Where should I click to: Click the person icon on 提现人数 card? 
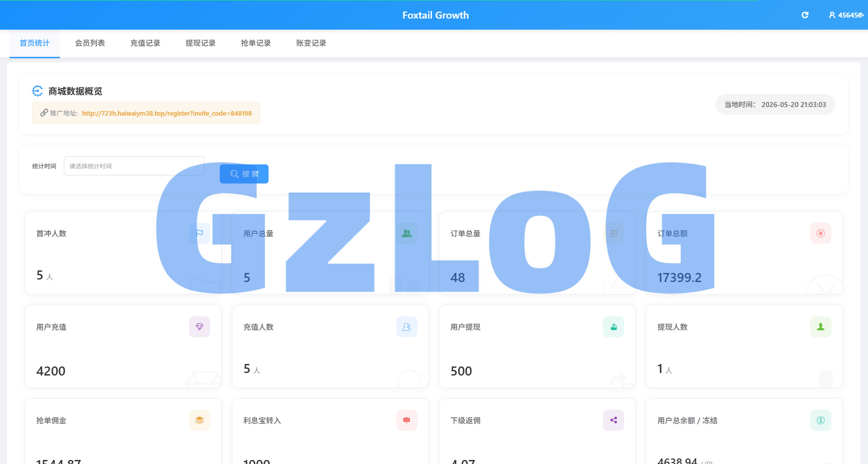point(821,327)
